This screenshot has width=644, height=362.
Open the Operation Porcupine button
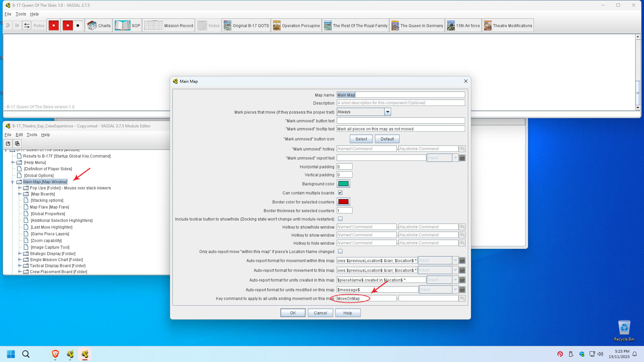pyautogui.click(x=296, y=25)
